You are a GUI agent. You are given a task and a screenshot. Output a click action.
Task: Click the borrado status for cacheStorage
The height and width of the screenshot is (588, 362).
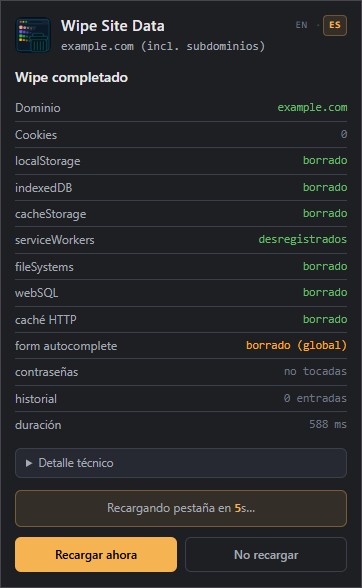[325, 213]
